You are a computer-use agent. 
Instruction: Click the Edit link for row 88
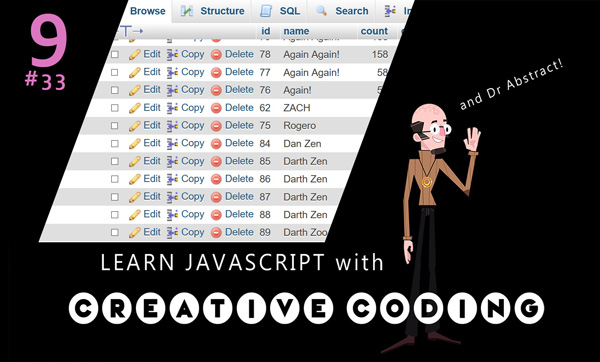[152, 214]
